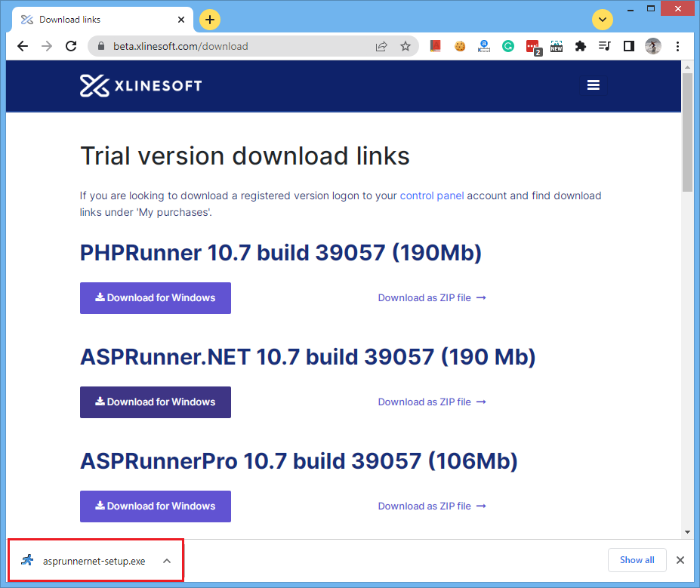This screenshot has width=700, height=588.
Task: Maximize the browser window
Action: pos(651,9)
